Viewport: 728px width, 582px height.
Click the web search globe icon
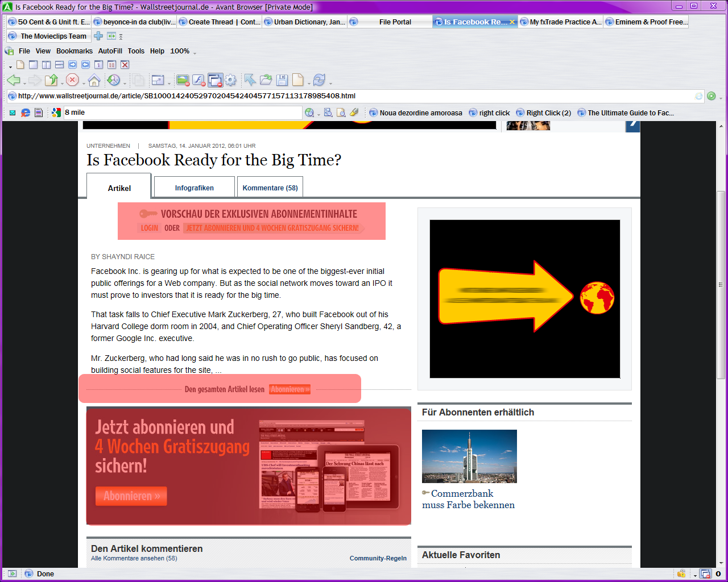[x=309, y=113]
